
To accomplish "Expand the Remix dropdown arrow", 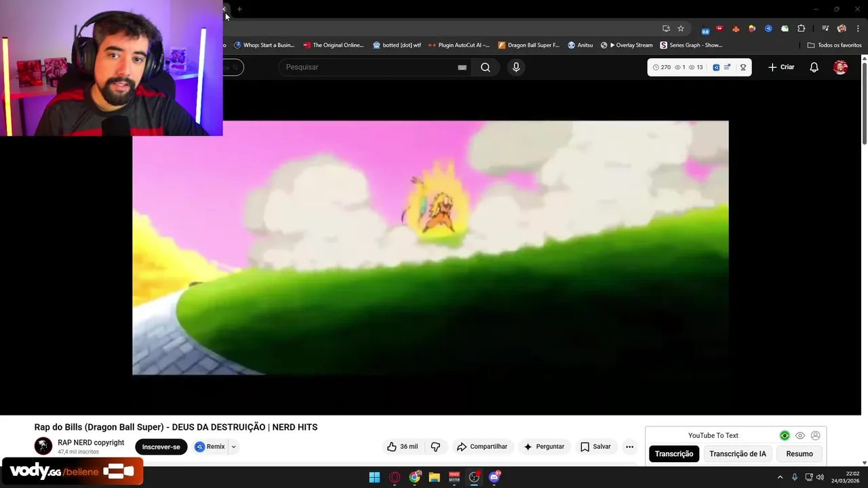I will pyautogui.click(x=233, y=447).
